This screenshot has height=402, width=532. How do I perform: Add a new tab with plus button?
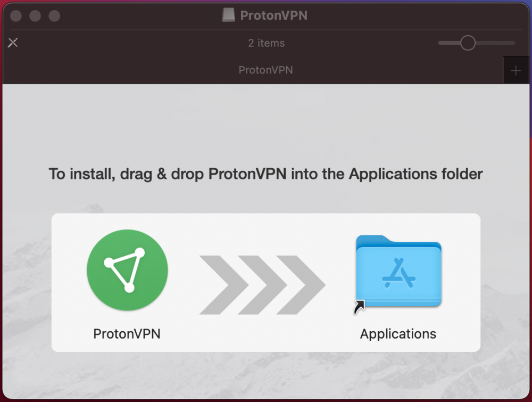(516, 71)
